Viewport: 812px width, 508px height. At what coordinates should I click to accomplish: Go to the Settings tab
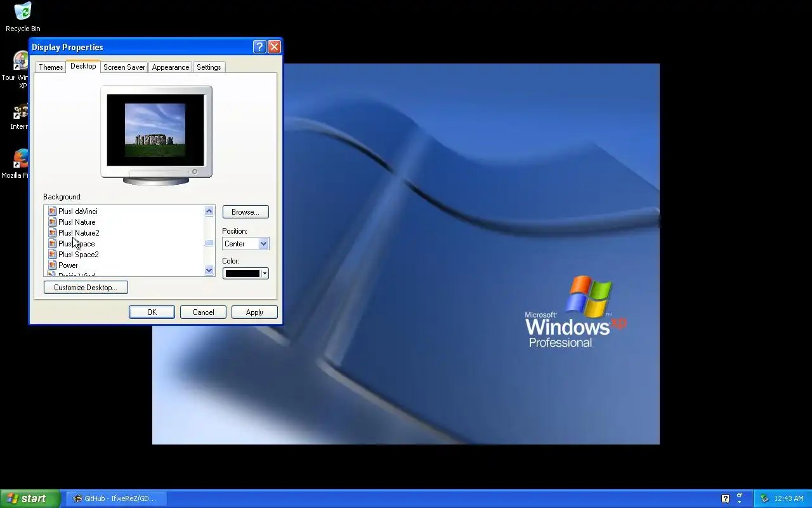point(209,67)
